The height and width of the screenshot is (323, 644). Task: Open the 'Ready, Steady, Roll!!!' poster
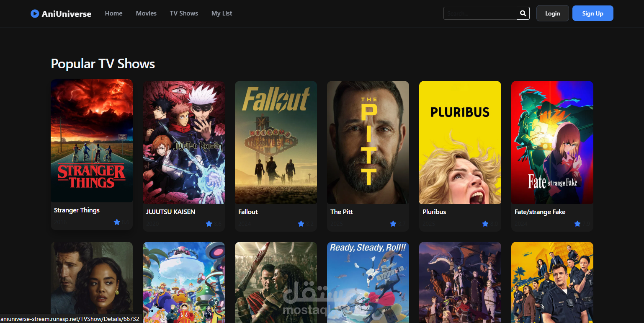368,282
